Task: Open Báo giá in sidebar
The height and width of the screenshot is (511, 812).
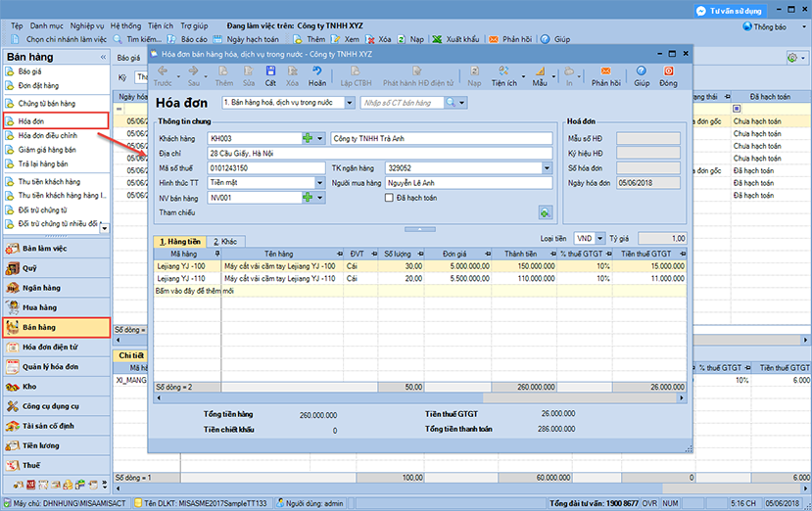Action: click(x=29, y=71)
